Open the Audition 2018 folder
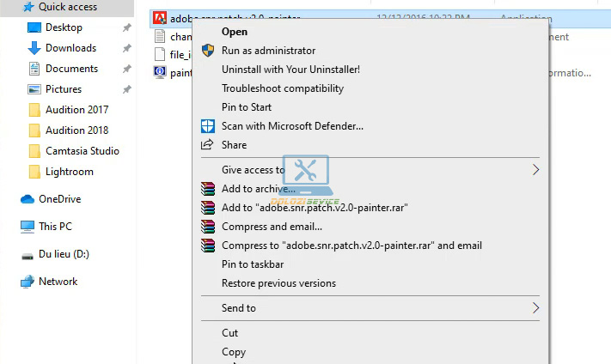 click(x=76, y=130)
